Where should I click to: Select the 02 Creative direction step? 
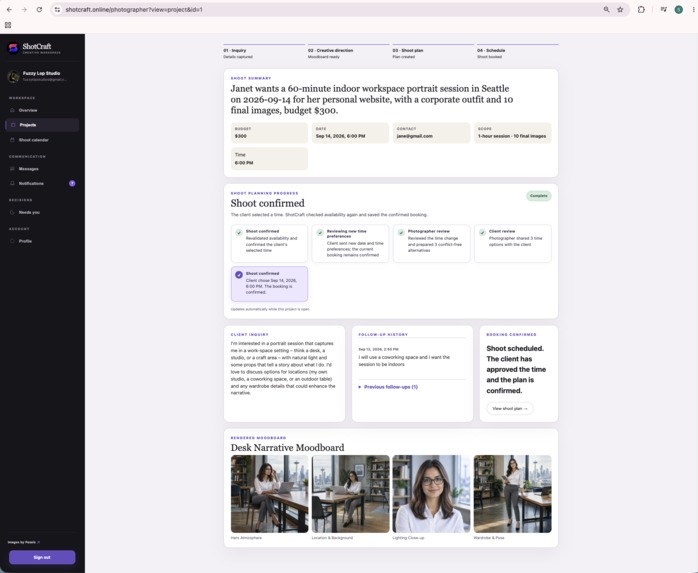click(349, 52)
